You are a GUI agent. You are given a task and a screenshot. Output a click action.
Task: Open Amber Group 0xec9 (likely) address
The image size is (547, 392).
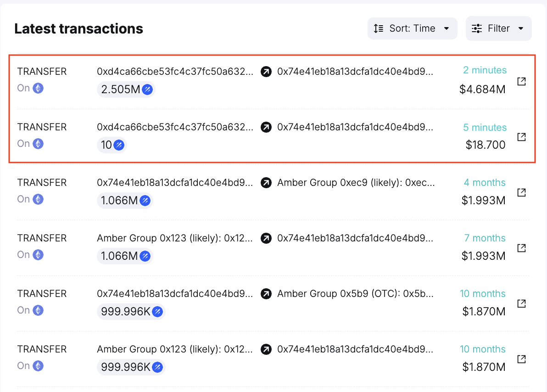point(356,183)
